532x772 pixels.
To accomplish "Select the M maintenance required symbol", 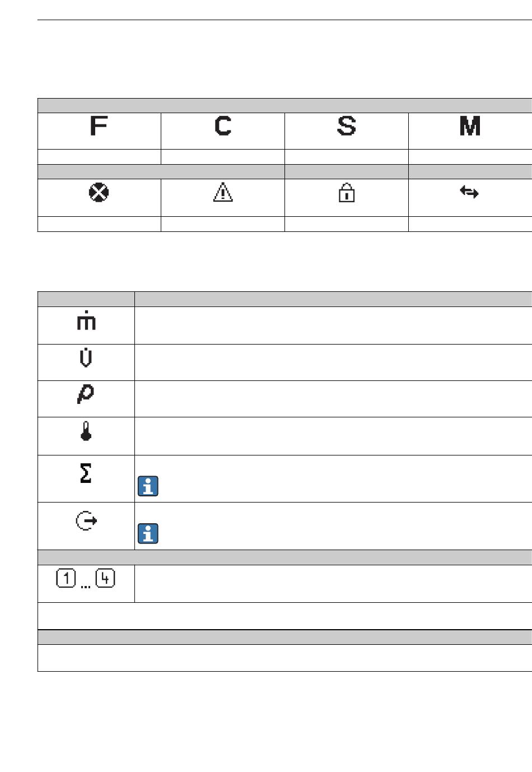I will coord(470,126).
